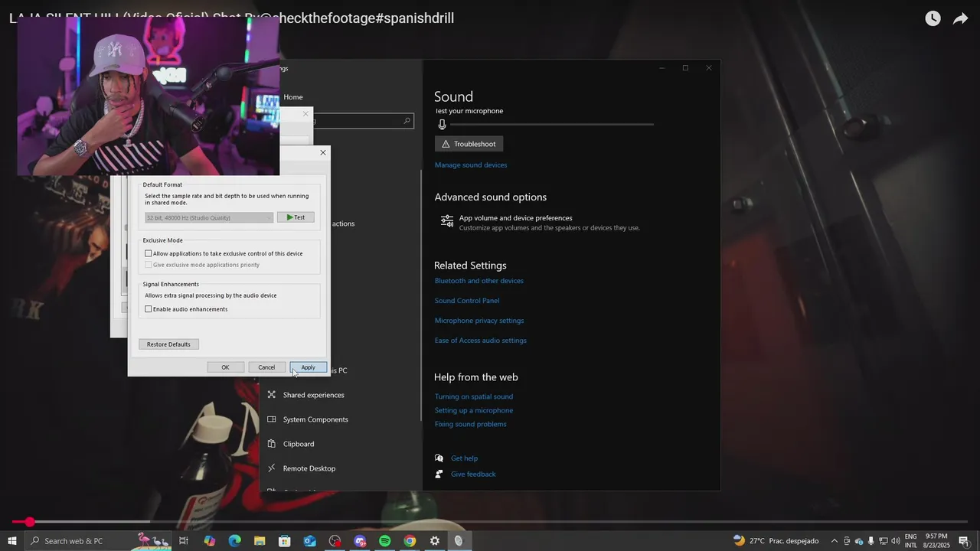
Task: Select Clipboard in Settings sidebar
Action: point(299,444)
